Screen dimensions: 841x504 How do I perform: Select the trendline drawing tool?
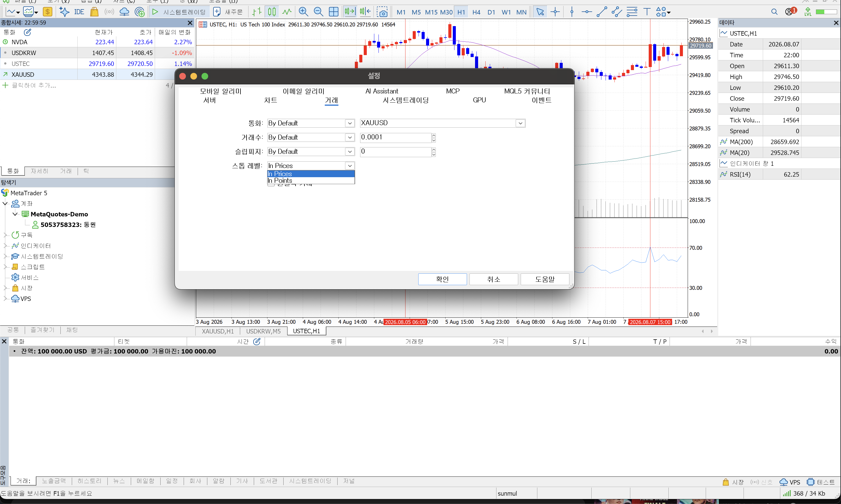pyautogui.click(x=602, y=12)
